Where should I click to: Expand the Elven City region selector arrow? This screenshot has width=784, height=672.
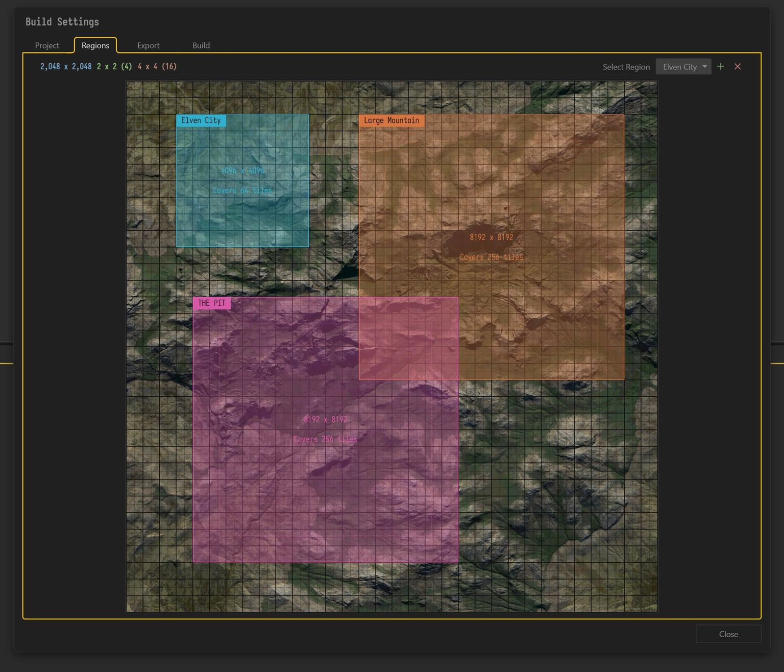pos(704,67)
